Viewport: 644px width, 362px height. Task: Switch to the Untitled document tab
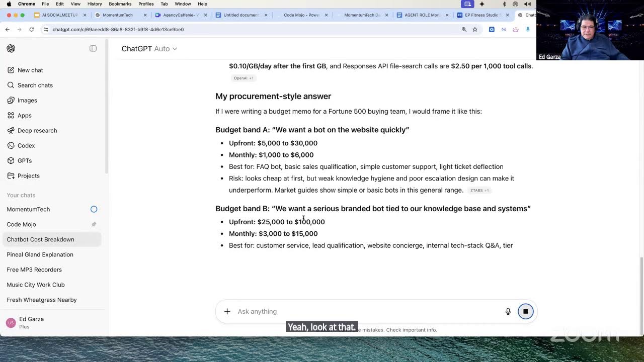(x=241, y=15)
